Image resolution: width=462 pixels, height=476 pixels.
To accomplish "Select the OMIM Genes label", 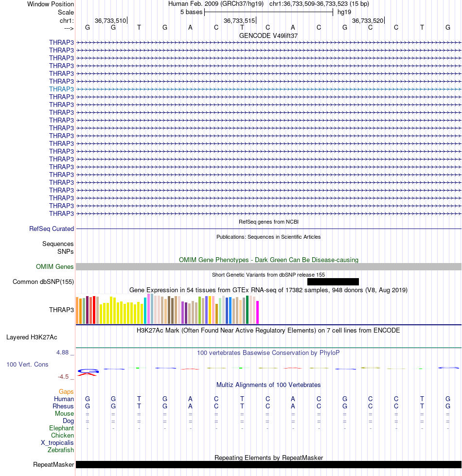I will [54, 266].
